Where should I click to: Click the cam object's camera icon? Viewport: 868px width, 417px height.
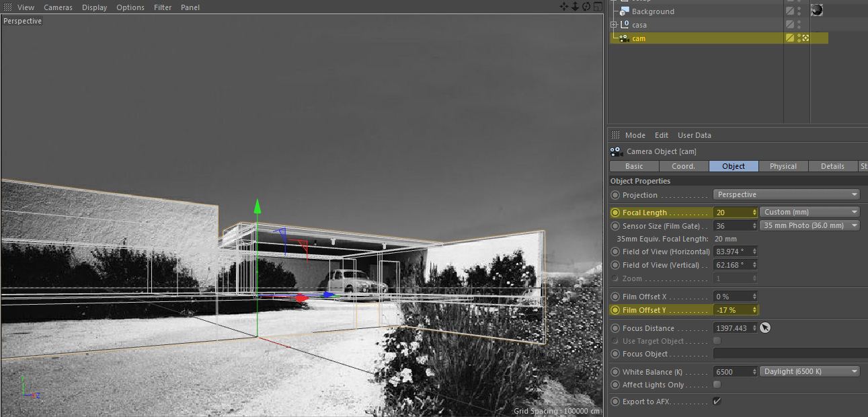(x=624, y=38)
